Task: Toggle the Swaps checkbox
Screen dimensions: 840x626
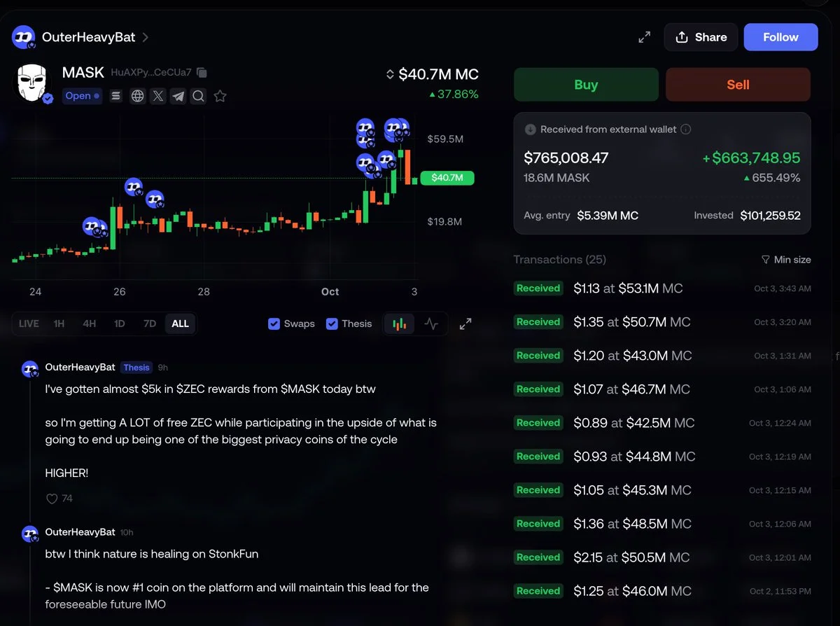Action: click(274, 324)
